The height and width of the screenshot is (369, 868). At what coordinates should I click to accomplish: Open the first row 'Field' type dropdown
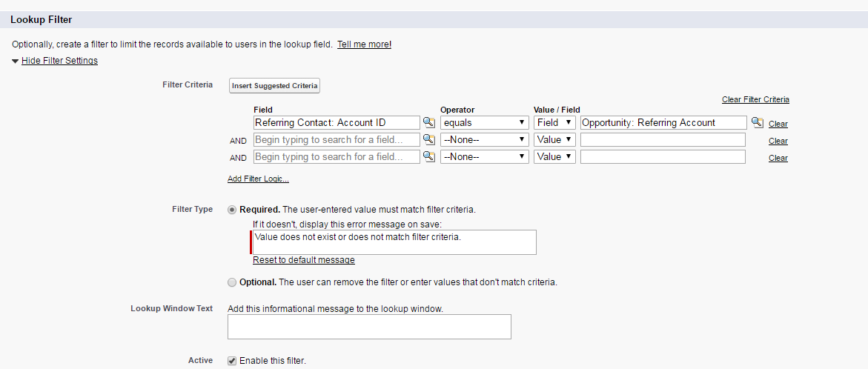(555, 123)
